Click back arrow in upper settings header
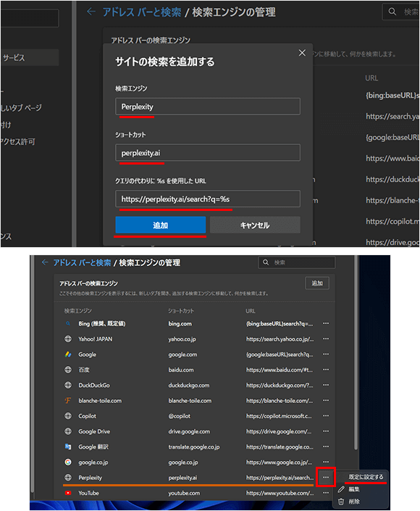This screenshot has height=511, width=420. click(91, 12)
